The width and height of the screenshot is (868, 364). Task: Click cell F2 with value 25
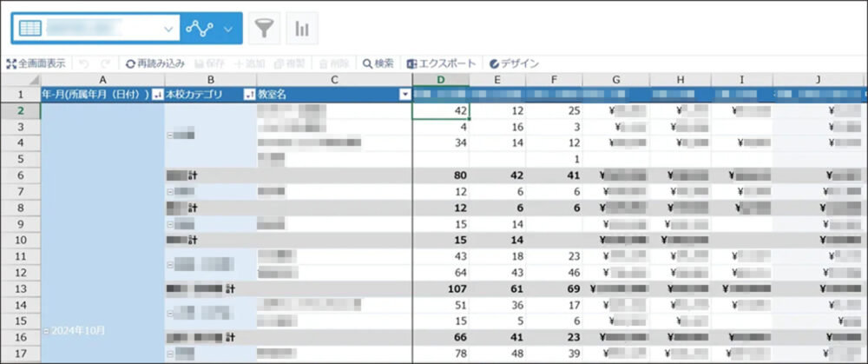point(554,111)
